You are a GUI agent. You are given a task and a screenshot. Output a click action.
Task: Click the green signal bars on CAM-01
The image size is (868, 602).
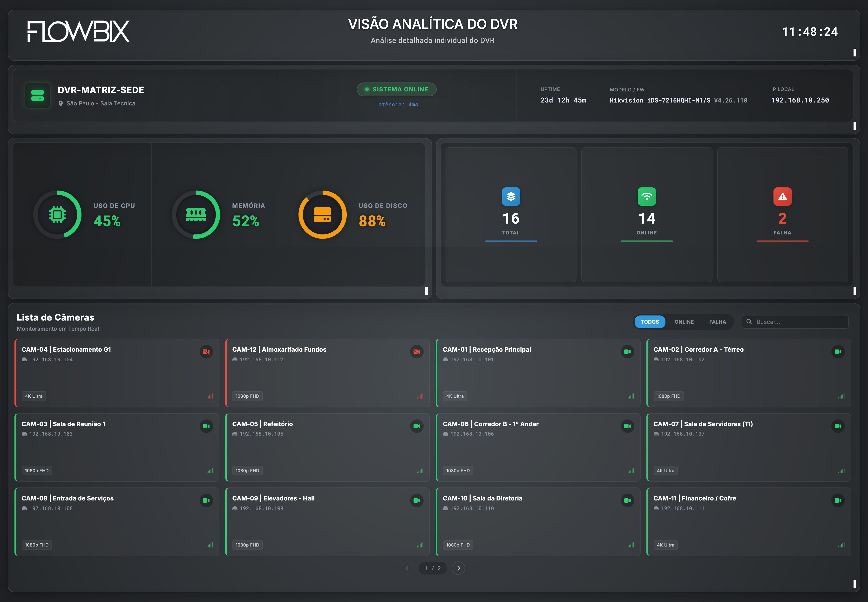pos(631,396)
